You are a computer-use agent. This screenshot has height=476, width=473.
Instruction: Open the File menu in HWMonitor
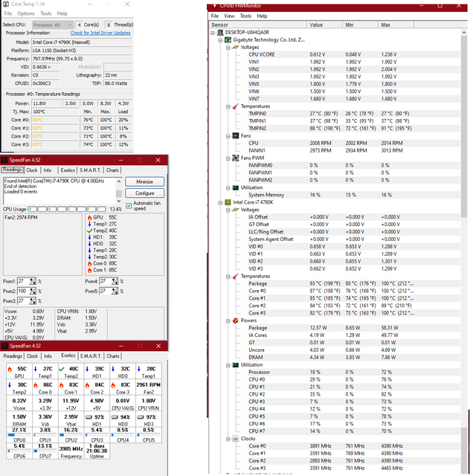tap(215, 16)
